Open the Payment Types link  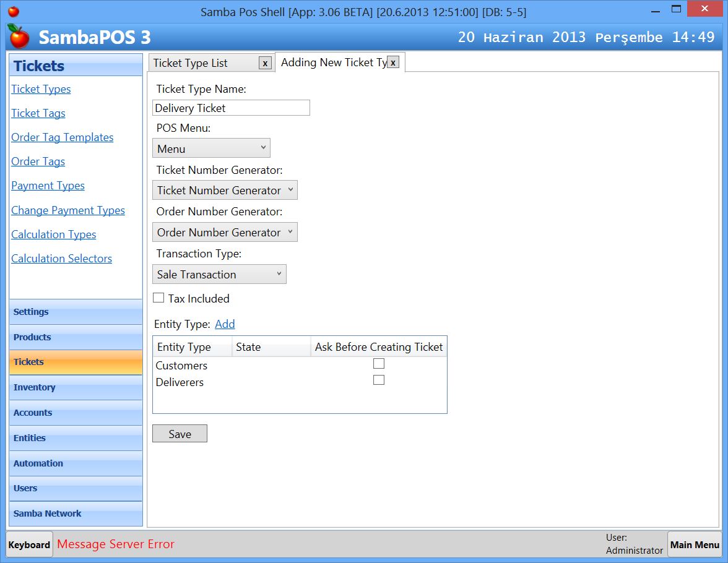(48, 186)
